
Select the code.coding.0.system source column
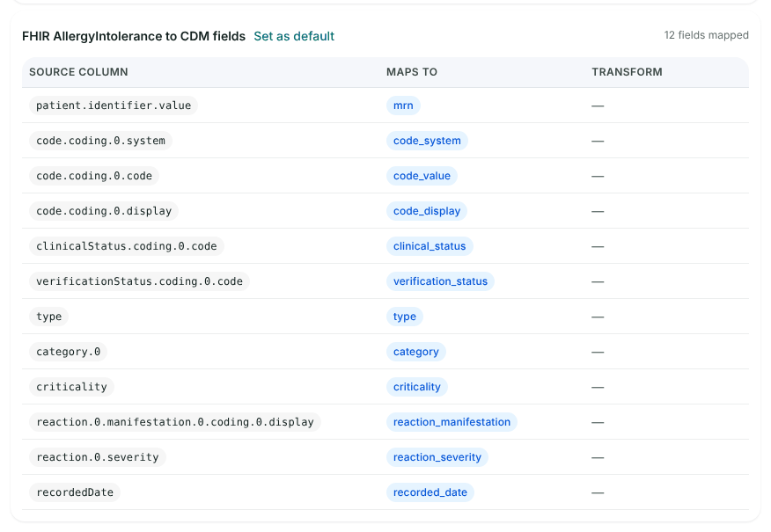coord(101,141)
